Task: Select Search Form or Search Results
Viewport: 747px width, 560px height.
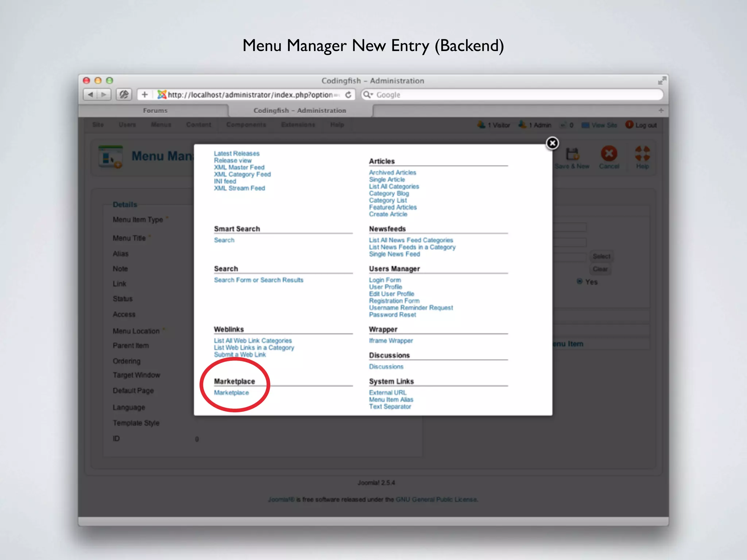Action: tap(259, 280)
